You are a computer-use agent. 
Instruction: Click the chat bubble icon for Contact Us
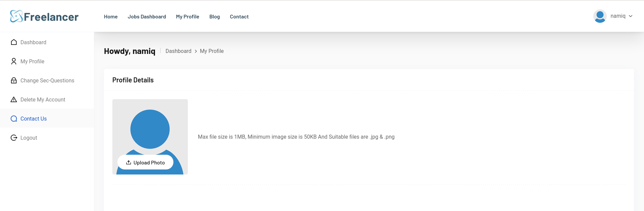click(14, 119)
